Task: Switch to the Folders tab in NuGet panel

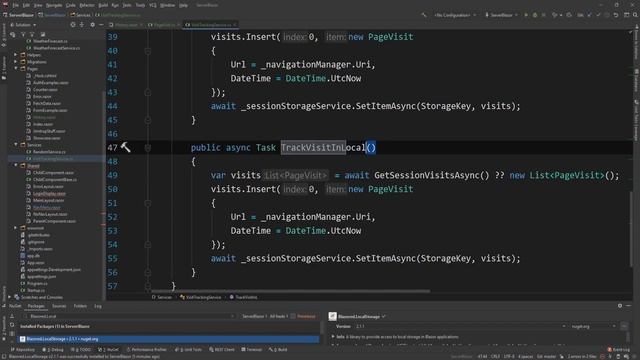Action: [80, 306]
